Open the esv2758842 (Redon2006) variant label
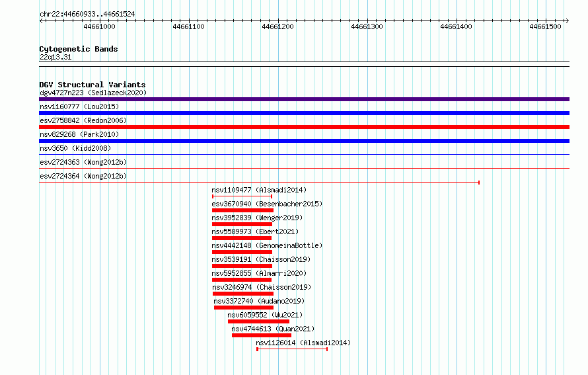The width and height of the screenshot is (588, 375). (x=83, y=120)
